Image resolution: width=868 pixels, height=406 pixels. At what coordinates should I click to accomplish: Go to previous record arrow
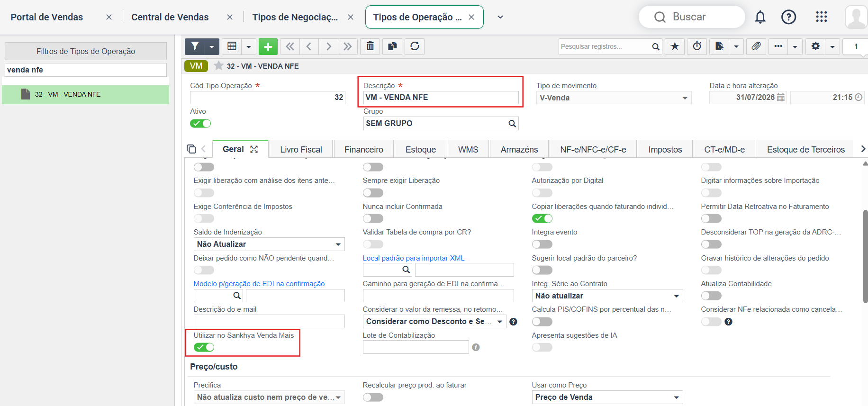[x=309, y=46]
